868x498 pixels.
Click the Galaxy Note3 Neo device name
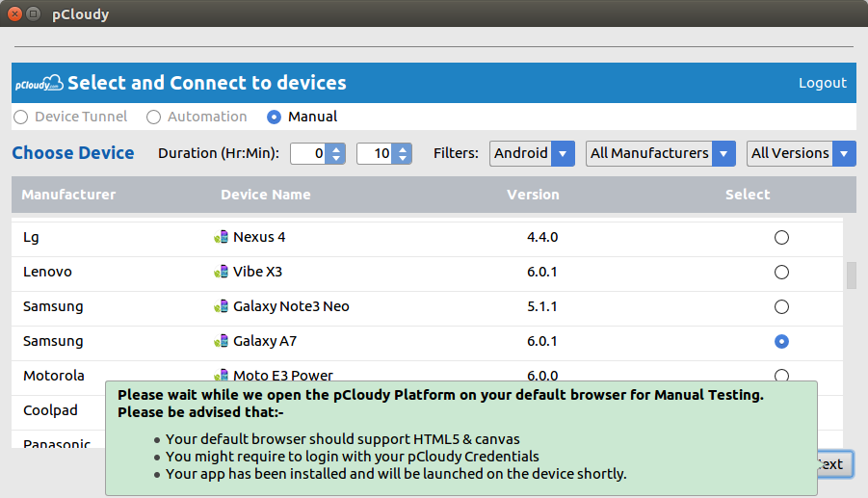pyautogui.click(x=291, y=306)
